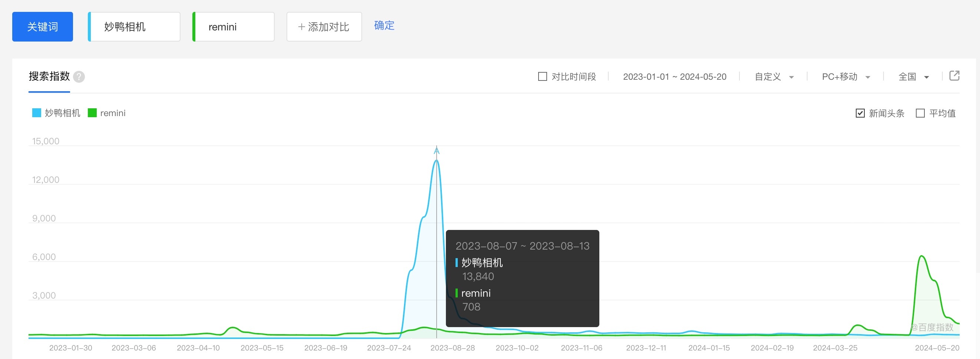Click the date range 2023-01-01 ~ 2024-05-20
The width and height of the screenshot is (980, 359).
(x=674, y=77)
